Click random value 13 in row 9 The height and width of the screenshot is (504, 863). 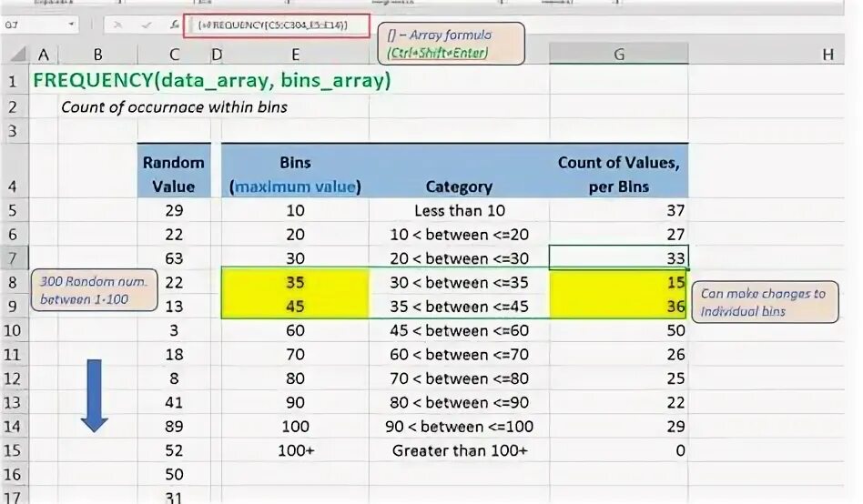tap(174, 306)
